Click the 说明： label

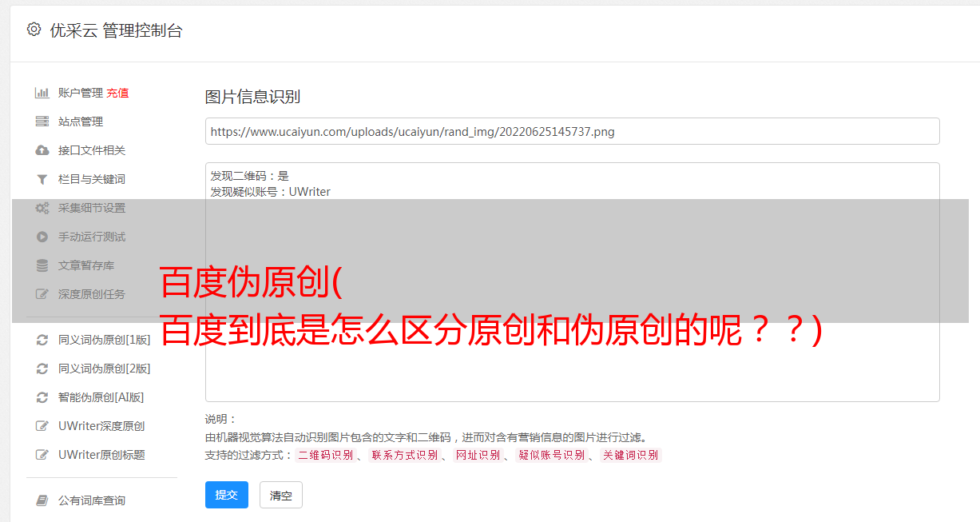click(x=220, y=420)
